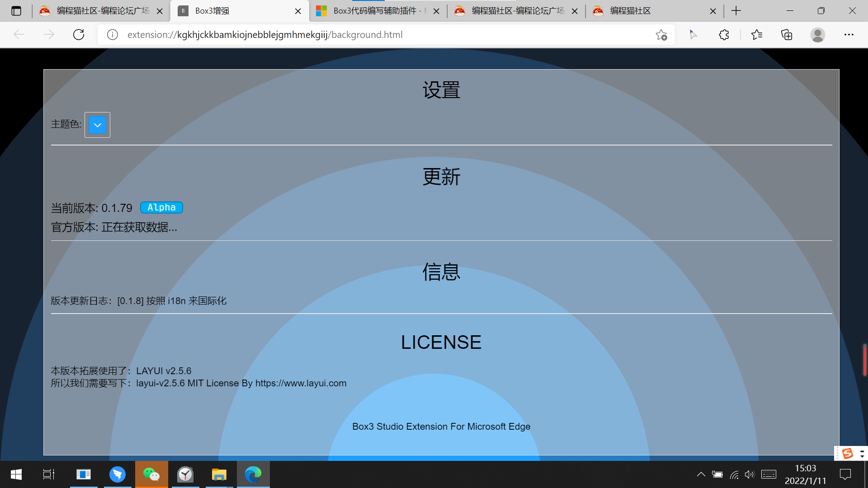Open the Extensions puzzle icon
The width and height of the screenshot is (868, 488).
[724, 35]
